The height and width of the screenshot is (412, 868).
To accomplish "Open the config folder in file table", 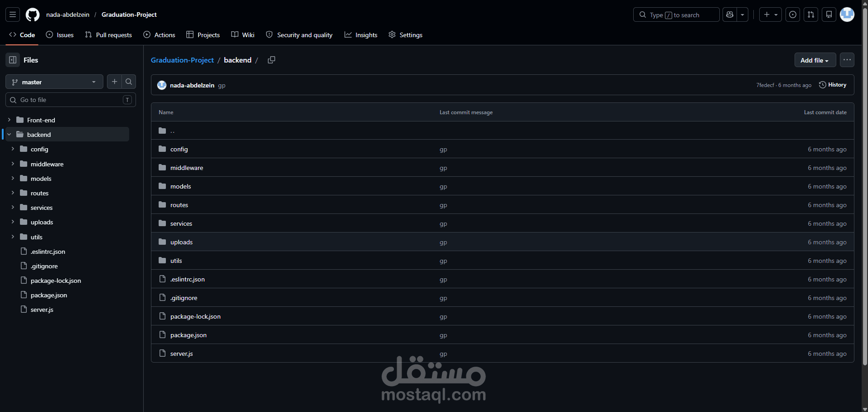I will tap(179, 149).
